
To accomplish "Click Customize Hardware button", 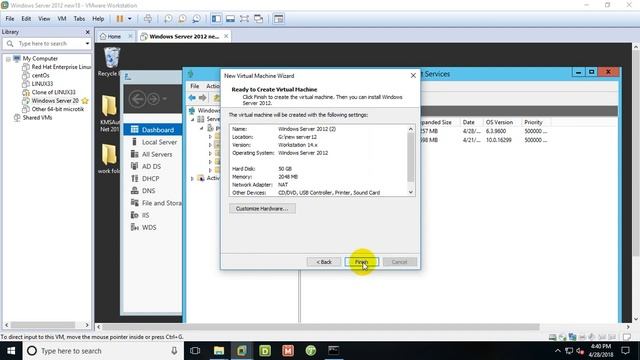I will pyautogui.click(x=262, y=209).
